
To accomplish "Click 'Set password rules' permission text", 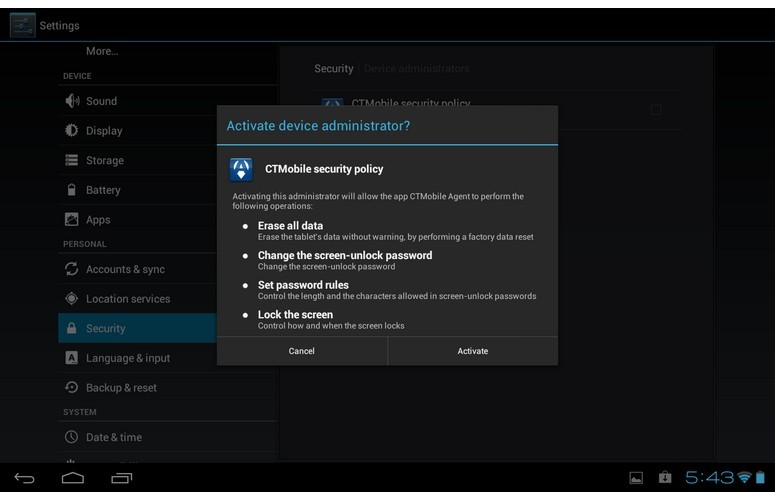I will [303, 285].
